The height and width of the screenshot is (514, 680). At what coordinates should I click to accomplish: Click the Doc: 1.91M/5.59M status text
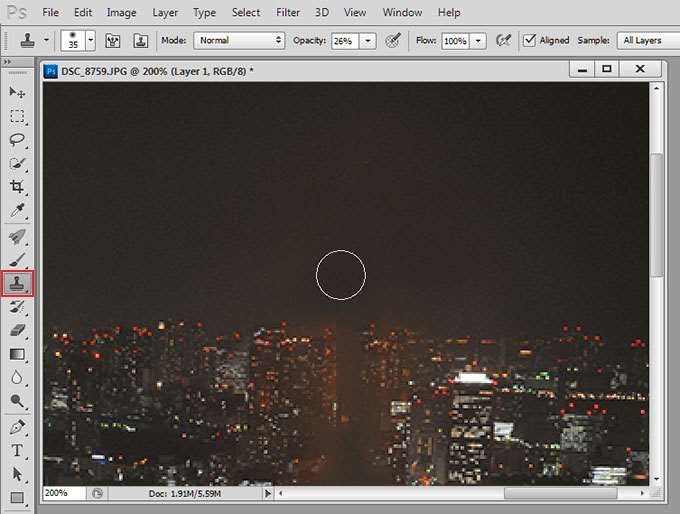[x=185, y=494]
